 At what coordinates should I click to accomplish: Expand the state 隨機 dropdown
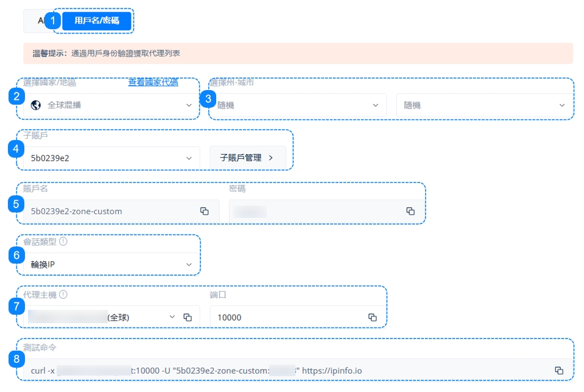(x=298, y=105)
